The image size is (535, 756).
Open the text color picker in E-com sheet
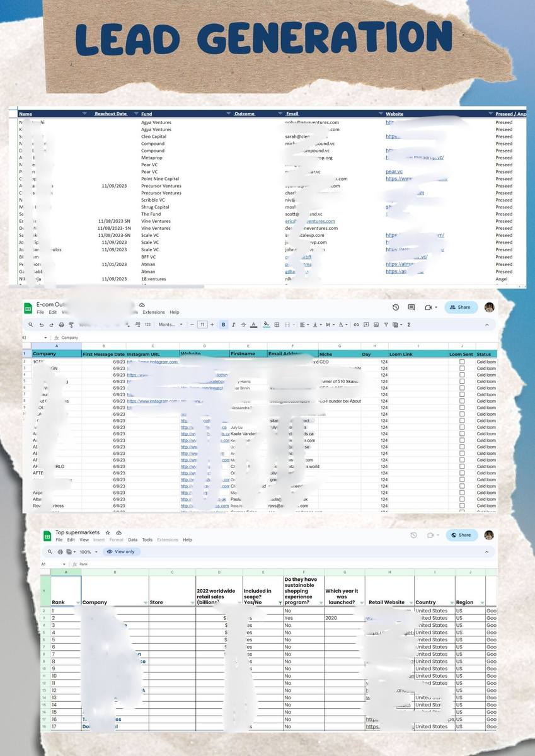tap(253, 324)
